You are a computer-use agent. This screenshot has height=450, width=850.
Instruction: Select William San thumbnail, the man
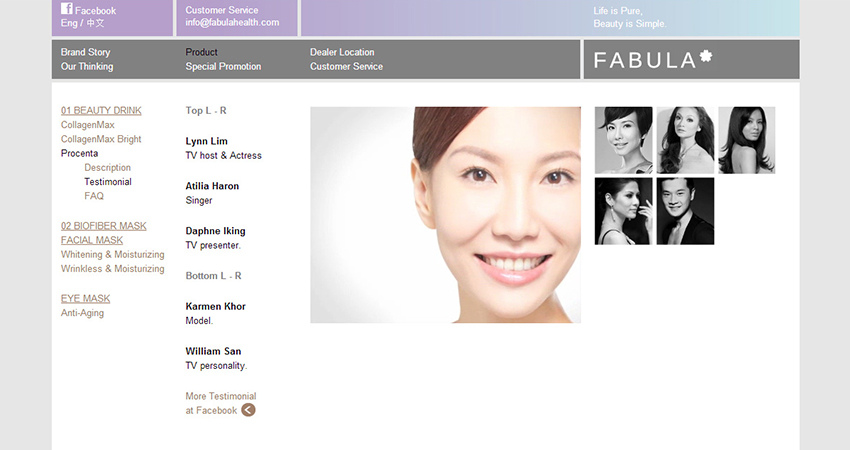pyautogui.click(x=685, y=211)
